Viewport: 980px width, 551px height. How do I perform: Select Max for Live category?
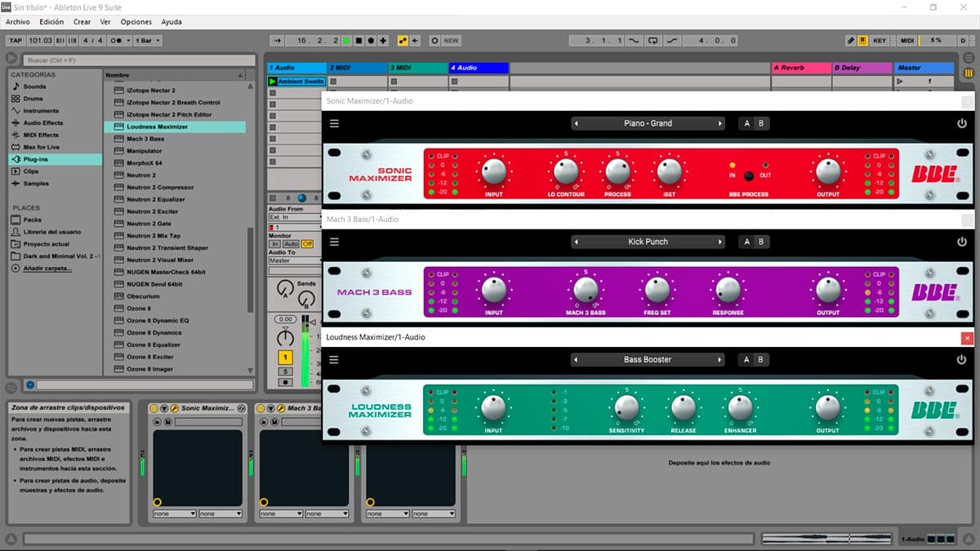pos(42,147)
